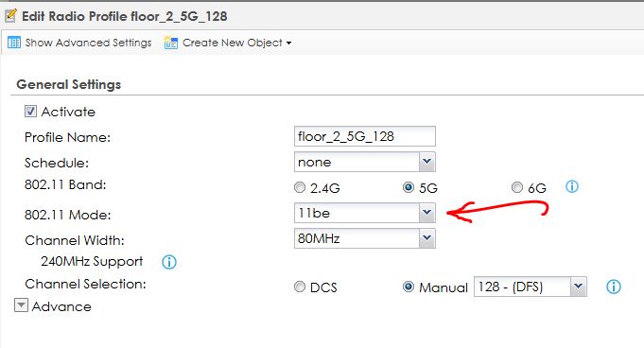The image size is (644, 348).
Task: Click the Show Advanced Settings grid icon
Action: (x=14, y=43)
